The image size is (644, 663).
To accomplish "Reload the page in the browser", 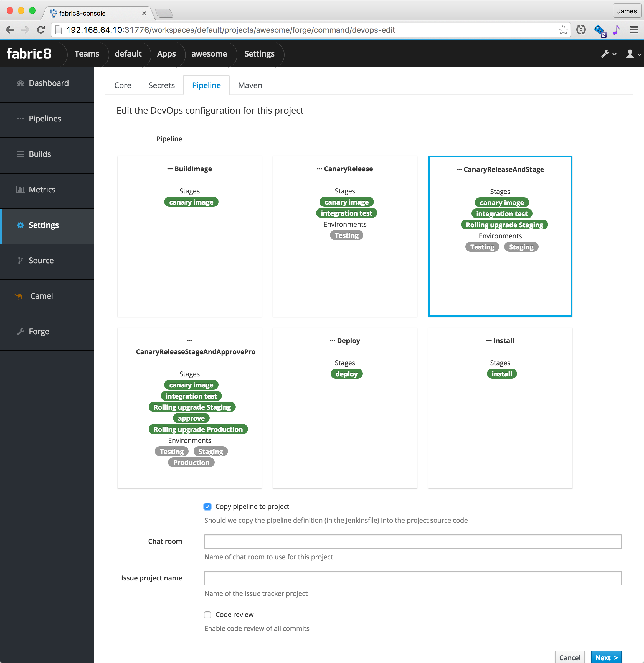I will coord(41,30).
